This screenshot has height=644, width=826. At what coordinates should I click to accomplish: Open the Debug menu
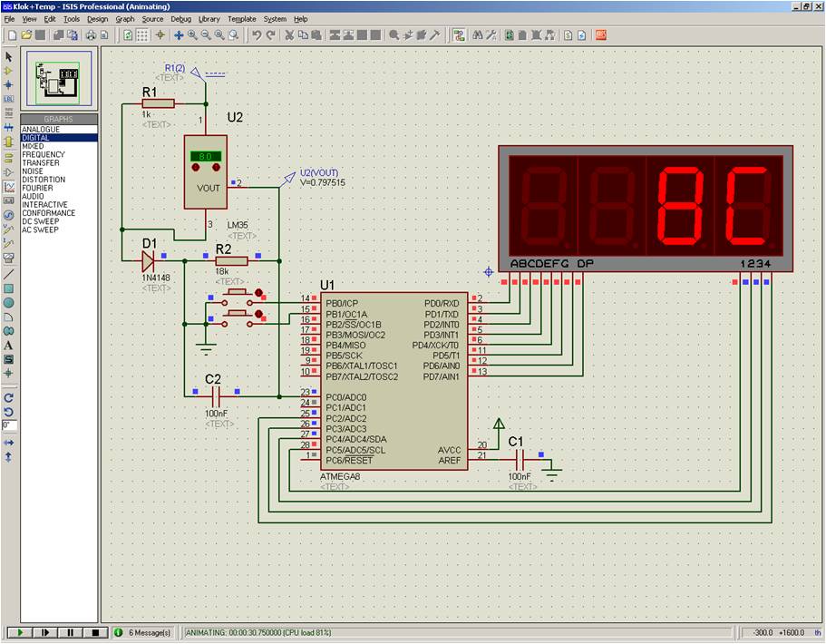pyautogui.click(x=180, y=18)
